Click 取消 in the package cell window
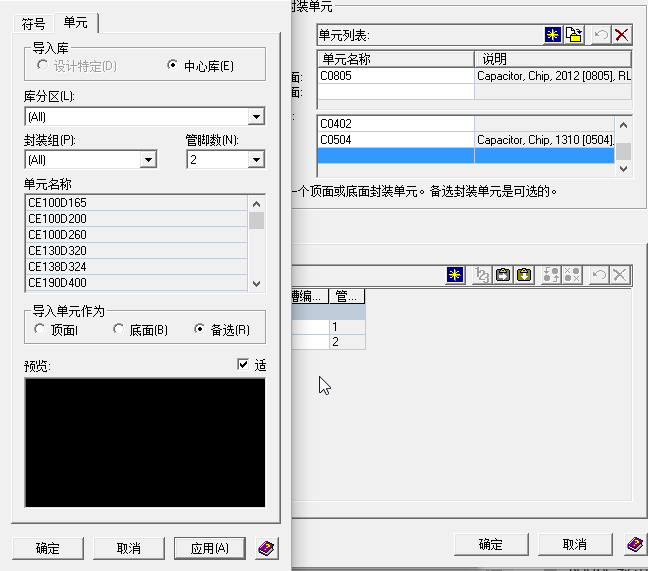Viewport: 648px width, 571px height. (x=575, y=544)
